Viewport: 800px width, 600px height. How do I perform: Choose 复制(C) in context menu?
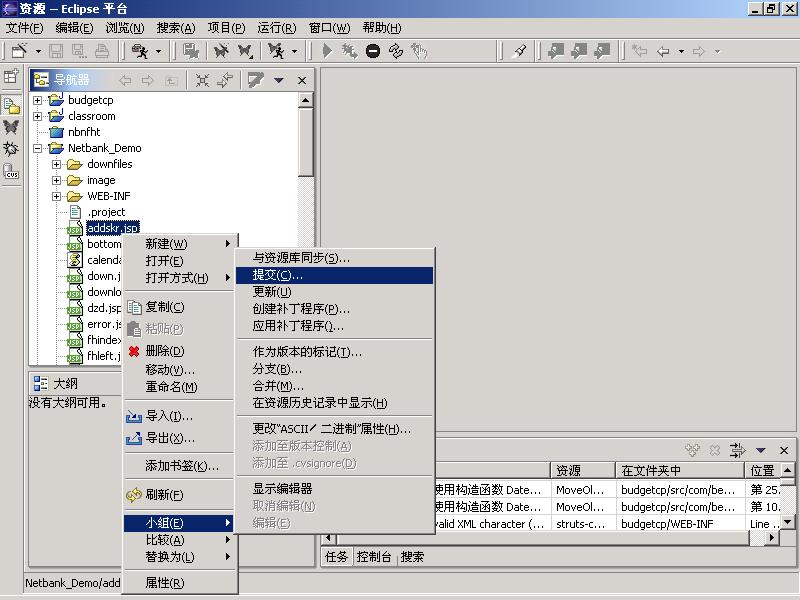pyautogui.click(x=179, y=307)
